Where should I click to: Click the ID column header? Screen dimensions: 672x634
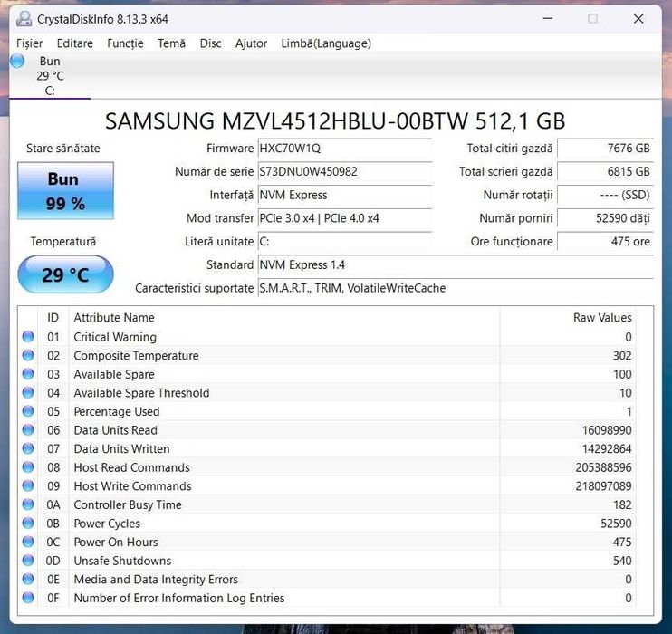pos(53,318)
